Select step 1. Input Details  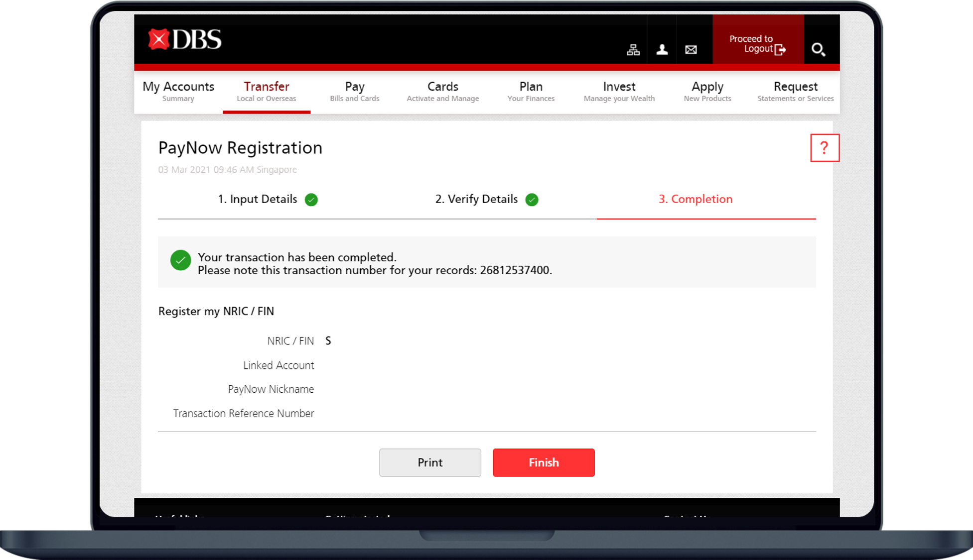click(x=258, y=199)
